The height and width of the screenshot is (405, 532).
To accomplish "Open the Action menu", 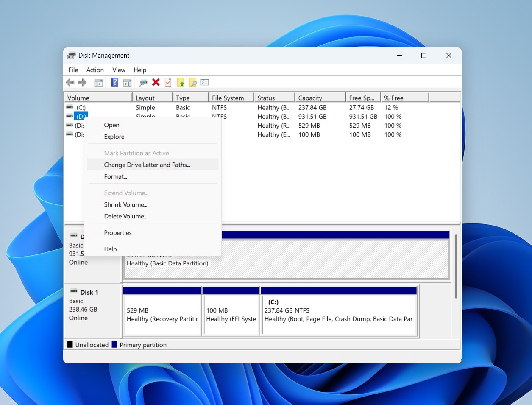I will tap(95, 70).
